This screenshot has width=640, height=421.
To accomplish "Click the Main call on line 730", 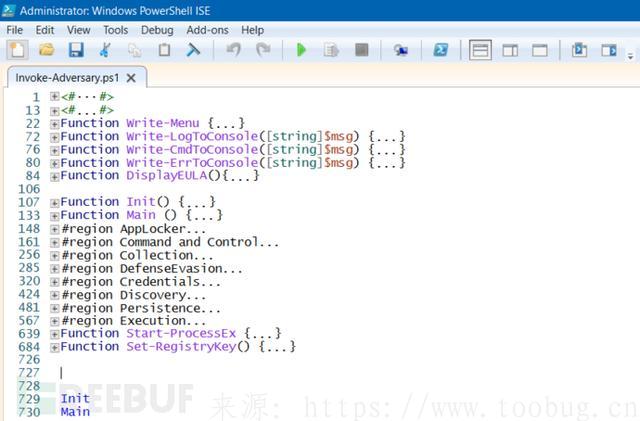I will coord(75,412).
